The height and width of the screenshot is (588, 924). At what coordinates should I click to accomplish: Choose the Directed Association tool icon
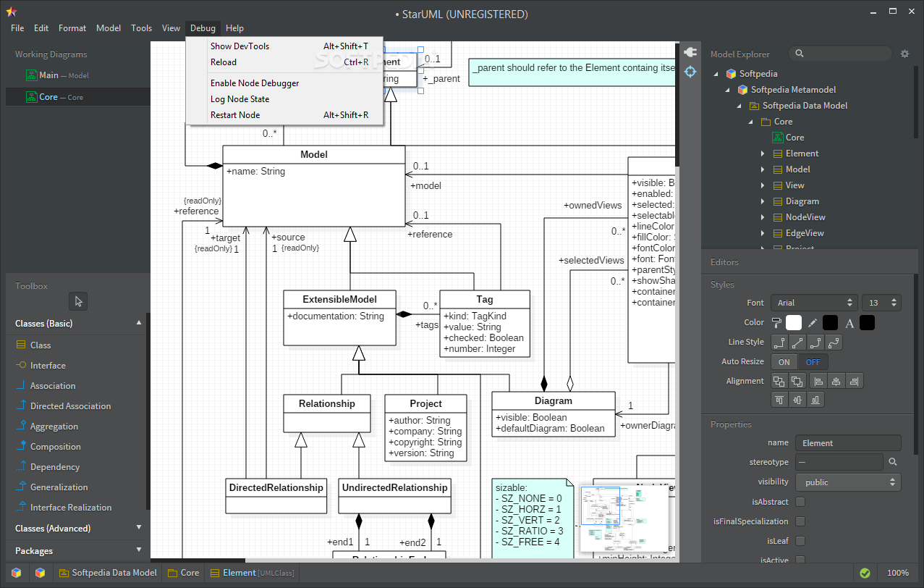point(21,406)
